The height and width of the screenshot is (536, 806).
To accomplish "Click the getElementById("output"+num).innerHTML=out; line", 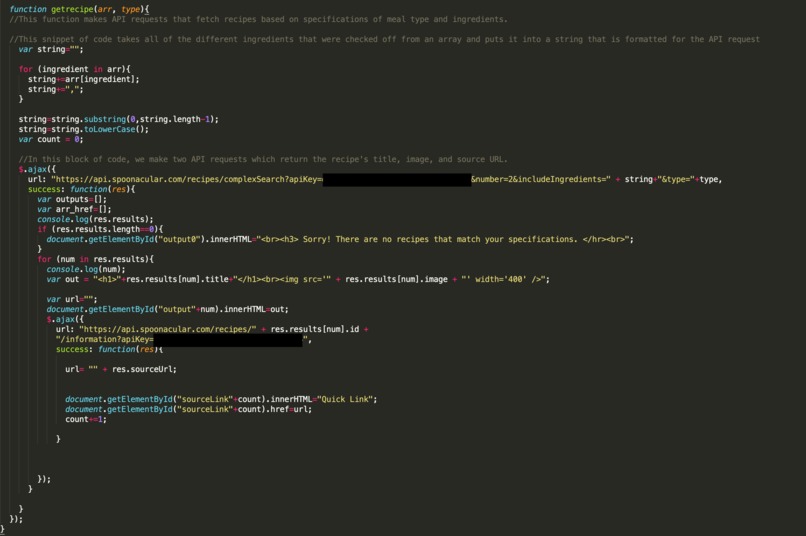I will (x=167, y=309).
